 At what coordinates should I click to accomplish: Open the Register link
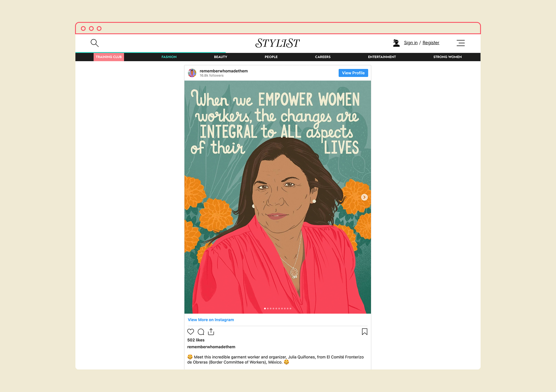[x=431, y=43]
